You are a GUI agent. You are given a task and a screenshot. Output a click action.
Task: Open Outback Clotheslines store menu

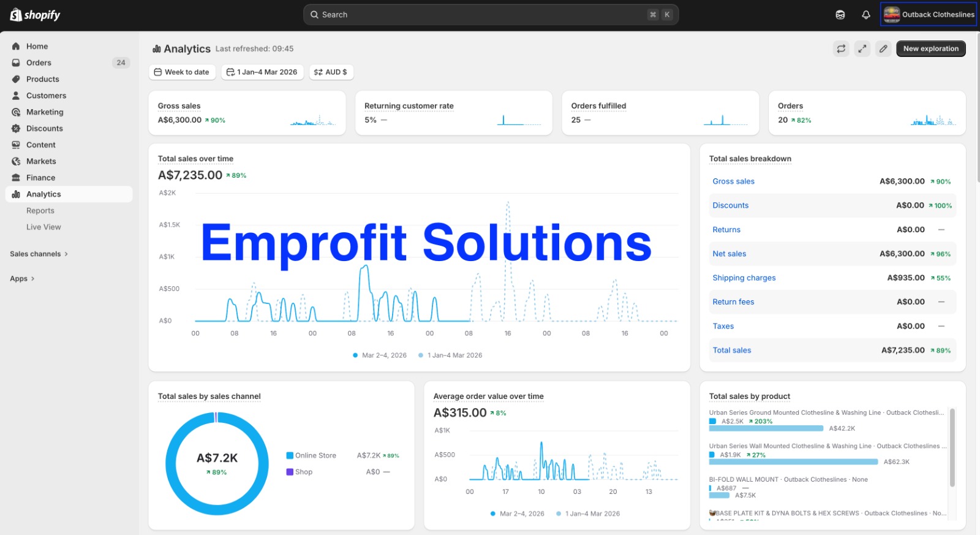tap(929, 15)
